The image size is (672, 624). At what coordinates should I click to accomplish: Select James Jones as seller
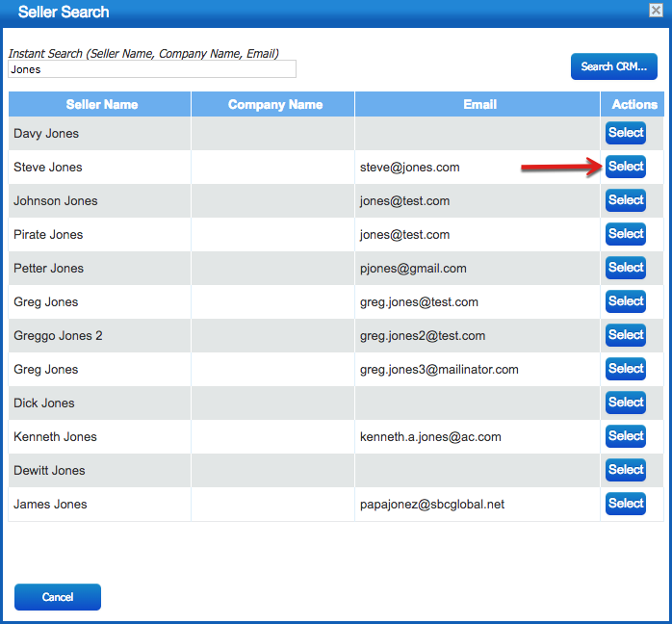pyautogui.click(x=625, y=504)
